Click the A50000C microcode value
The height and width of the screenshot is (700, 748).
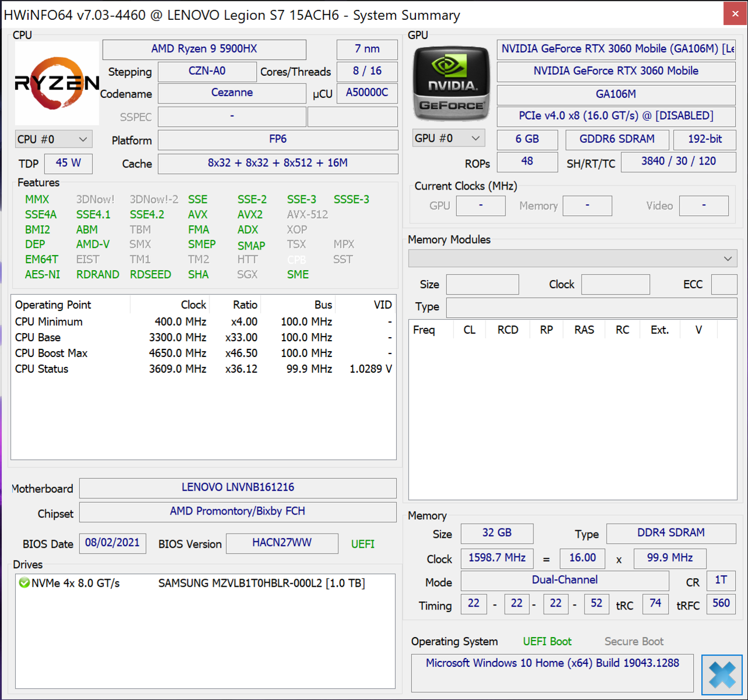click(x=367, y=93)
